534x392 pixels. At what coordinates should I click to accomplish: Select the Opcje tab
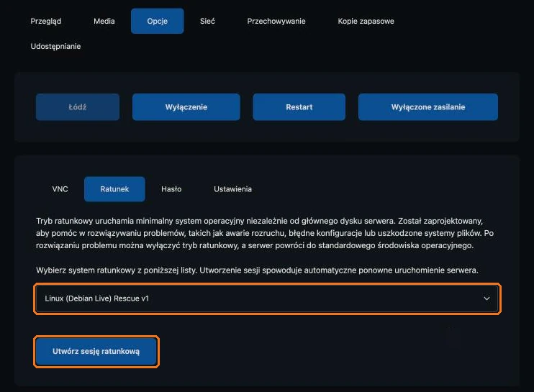click(x=158, y=21)
